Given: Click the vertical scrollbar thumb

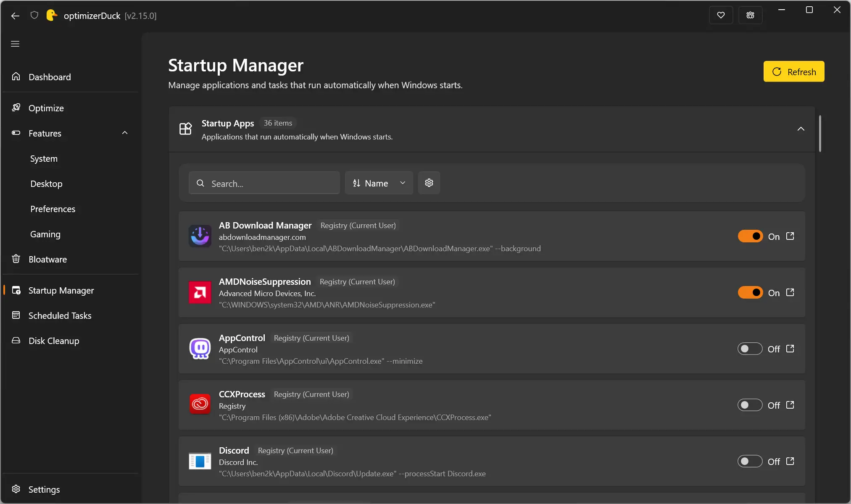Looking at the screenshot, I should (x=820, y=133).
